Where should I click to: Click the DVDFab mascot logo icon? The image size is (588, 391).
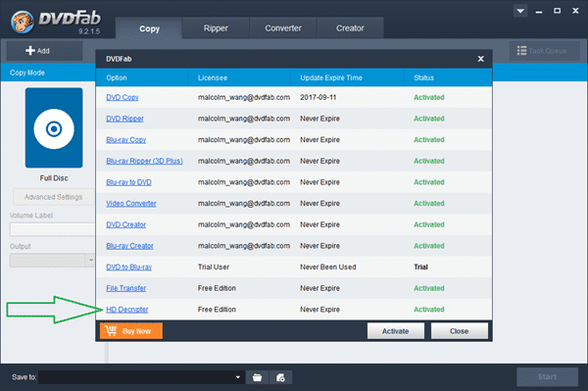pos(22,22)
